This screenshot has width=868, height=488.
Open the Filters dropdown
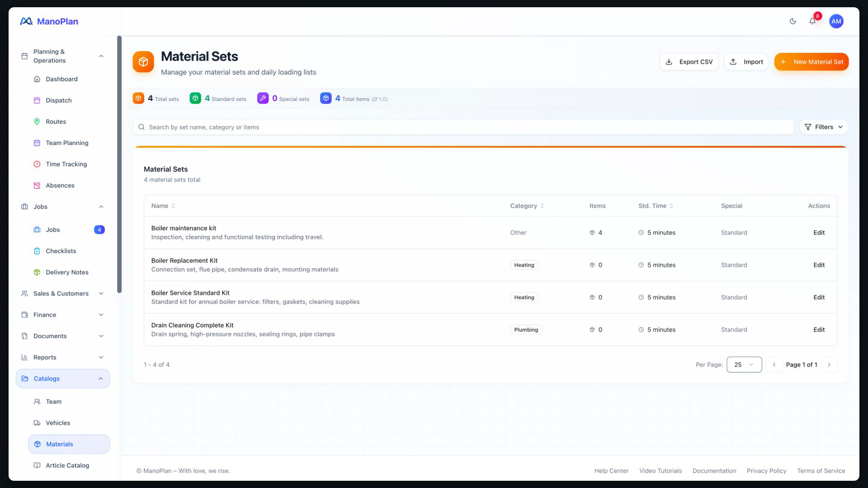pos(824,127)
